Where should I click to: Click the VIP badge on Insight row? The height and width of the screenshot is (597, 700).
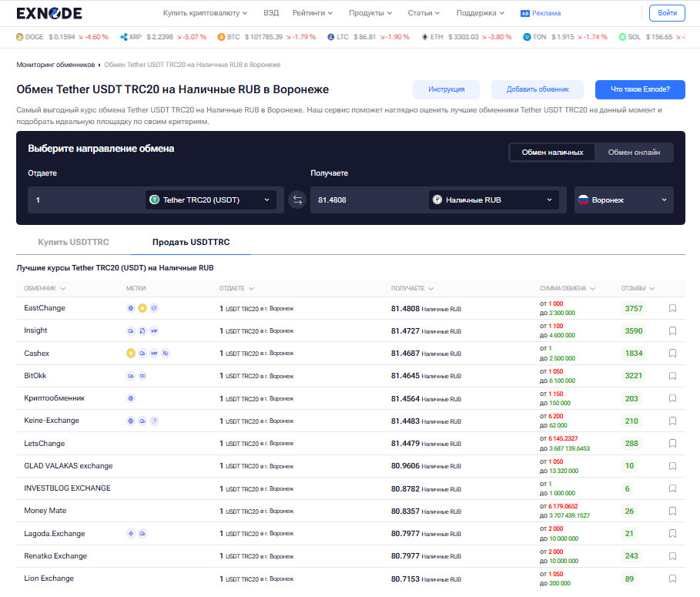point(154,331)
